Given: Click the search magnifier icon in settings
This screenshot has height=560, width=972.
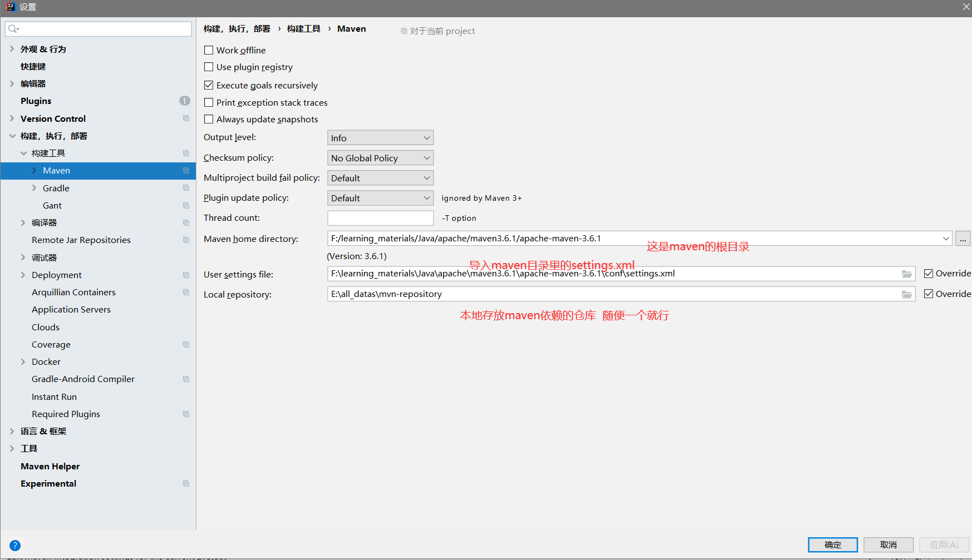Looking at the screenshot, I should point(13,29).
